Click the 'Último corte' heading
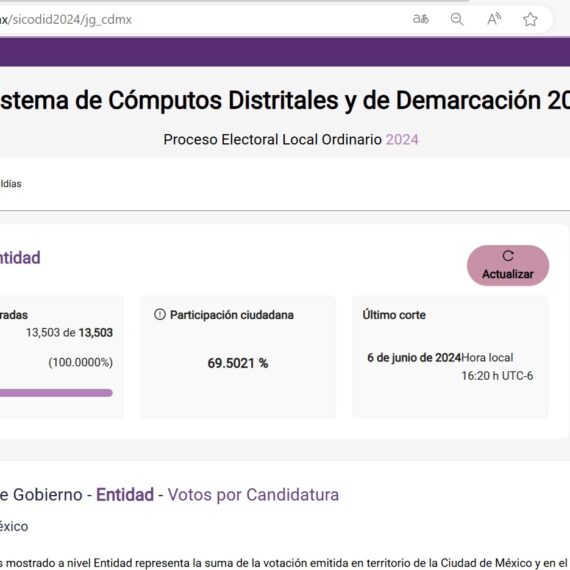 coord(394,314)
